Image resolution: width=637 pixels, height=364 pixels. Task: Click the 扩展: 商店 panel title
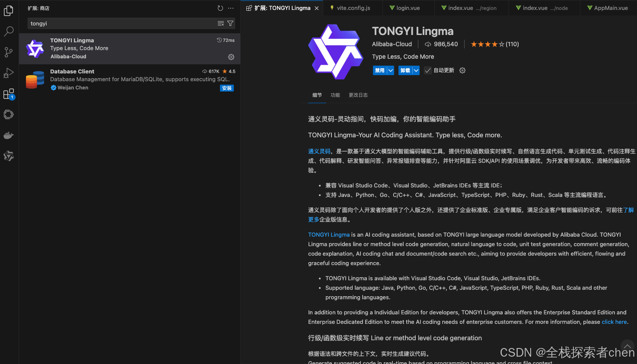pos(38,8)
